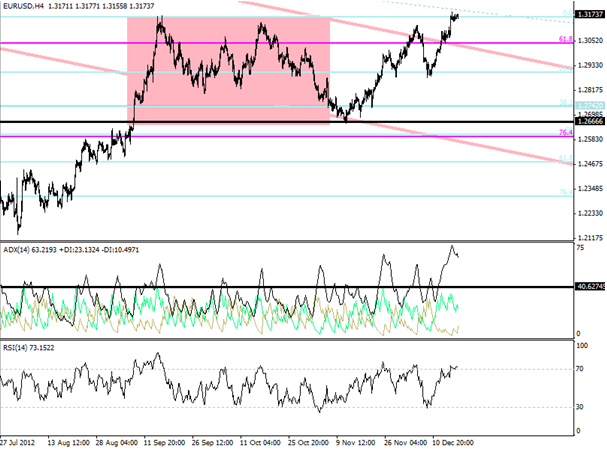Click the 27 Jul 2012 date label
This screenshot has width=607, height=449.
(x=17, y=442)
